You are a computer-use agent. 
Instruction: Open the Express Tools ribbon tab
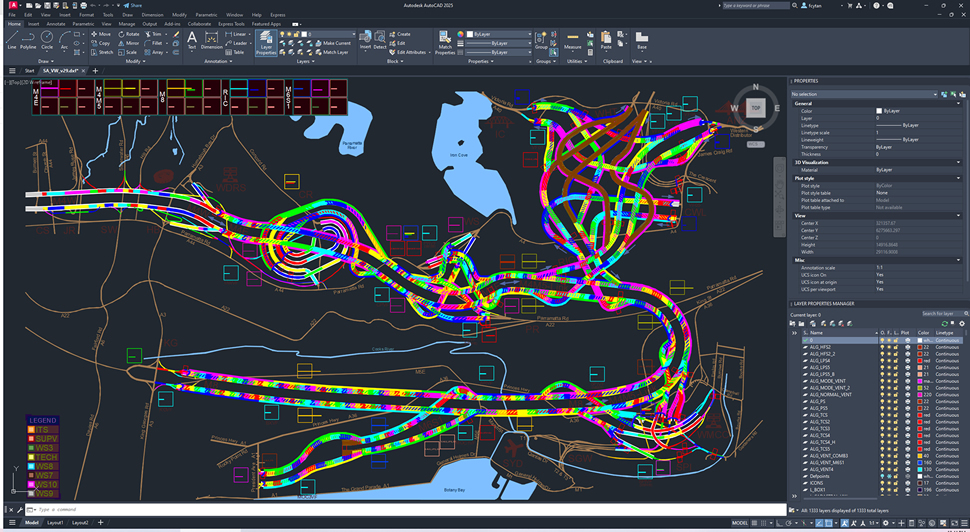(x=231, y=24)
